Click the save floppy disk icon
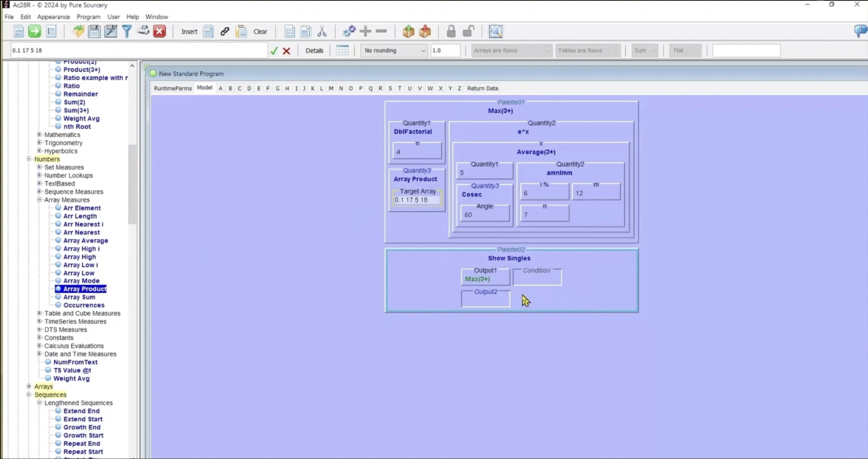868x459 pixels. click(94, 31)
